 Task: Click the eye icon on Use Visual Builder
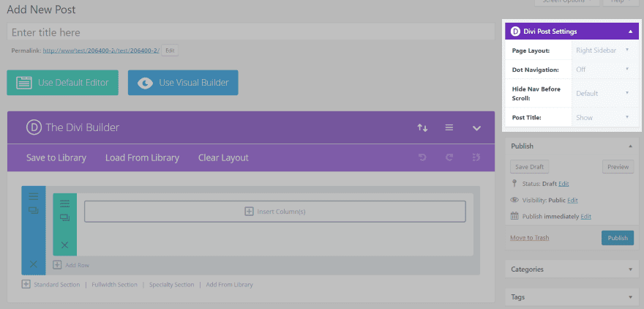click(145, 83)
